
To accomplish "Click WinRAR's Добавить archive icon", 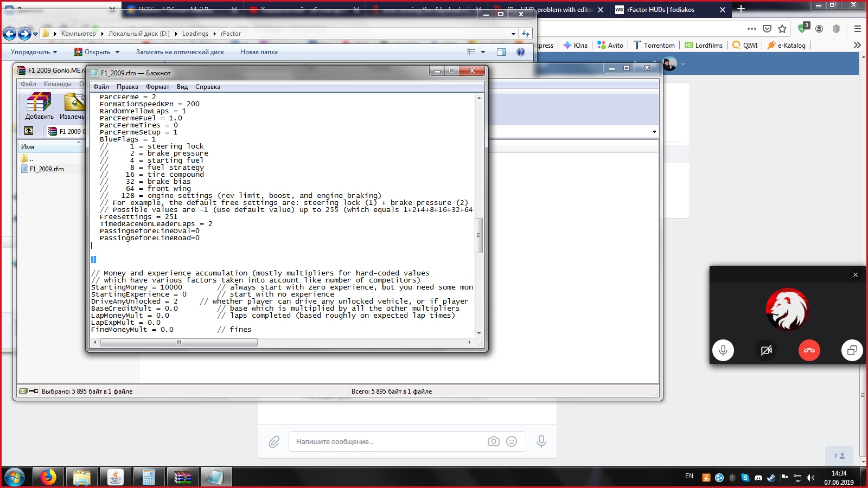I will [x=39, y=106].
